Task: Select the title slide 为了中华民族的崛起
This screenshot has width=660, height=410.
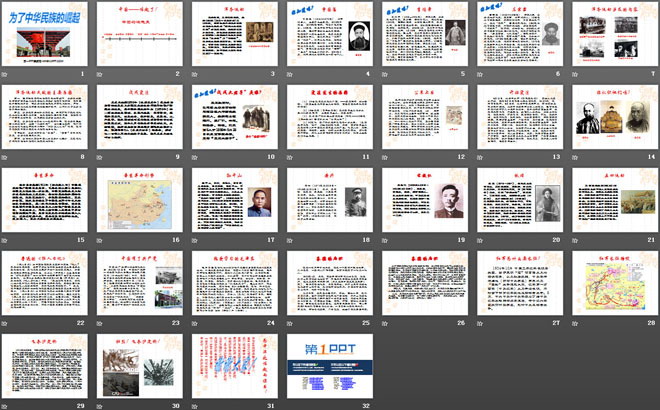Action: [x=45, y=34]
